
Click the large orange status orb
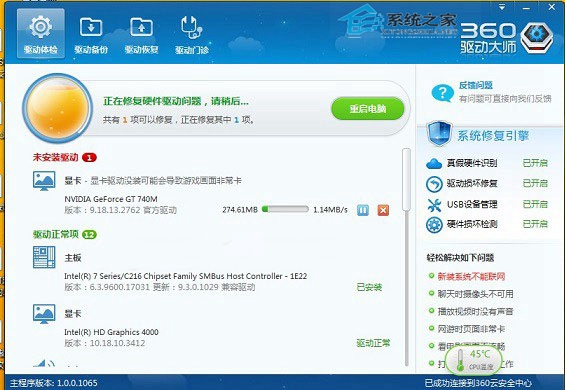(x=58, y=108)
